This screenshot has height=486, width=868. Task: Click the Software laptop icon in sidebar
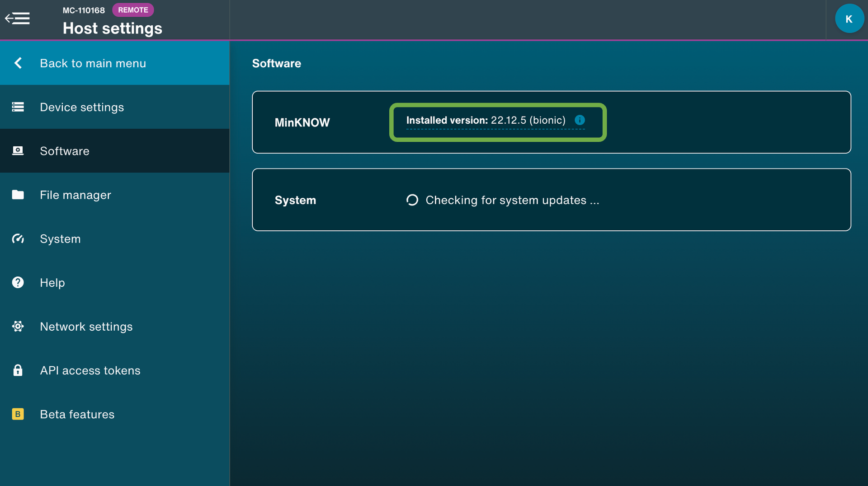tap(18, 151)
